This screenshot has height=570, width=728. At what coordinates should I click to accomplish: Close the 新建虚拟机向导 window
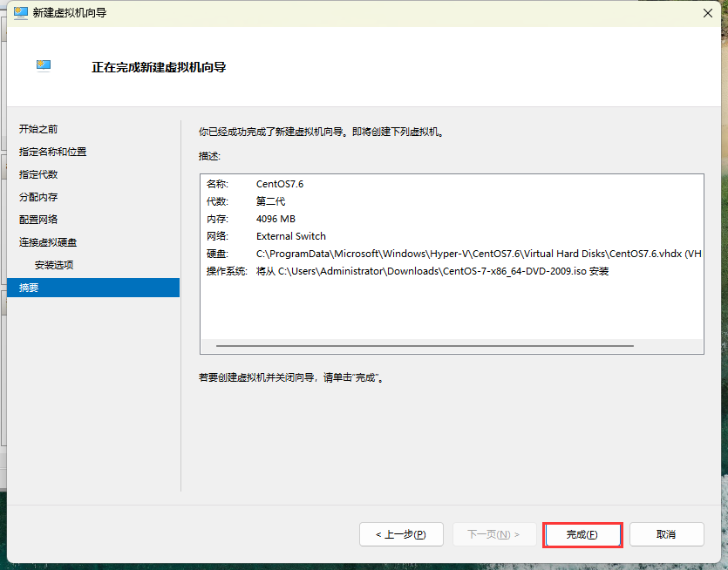pyautogui.click(x=707, y=13)
